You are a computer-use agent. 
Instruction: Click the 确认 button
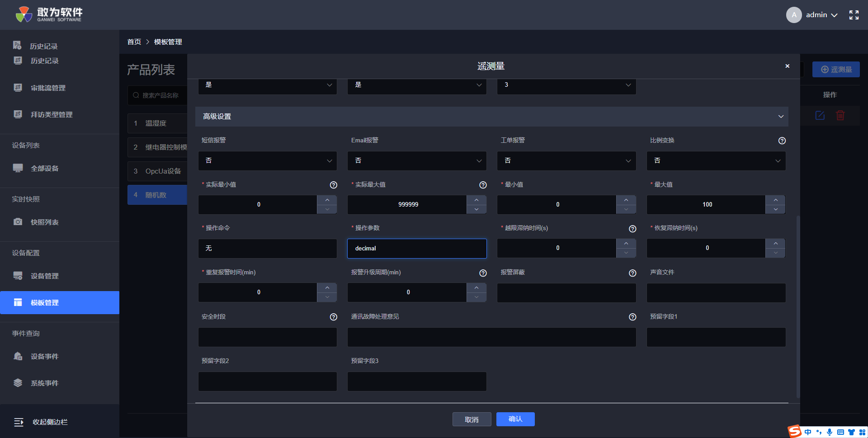coord(515,419)
